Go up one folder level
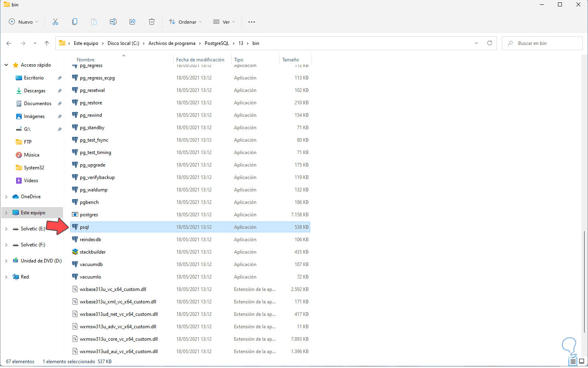The height and width of the screenshot is (368, 588). [x=47, y=43]
